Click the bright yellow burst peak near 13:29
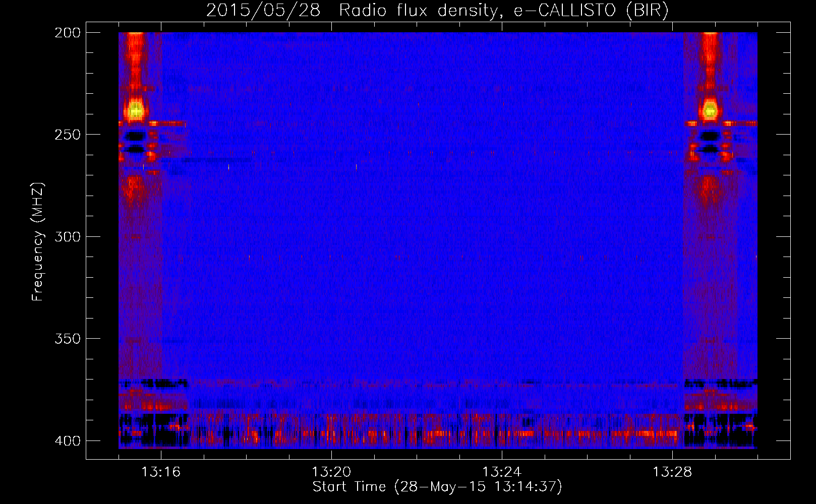 pyautogui.click(x=710, y=110)
